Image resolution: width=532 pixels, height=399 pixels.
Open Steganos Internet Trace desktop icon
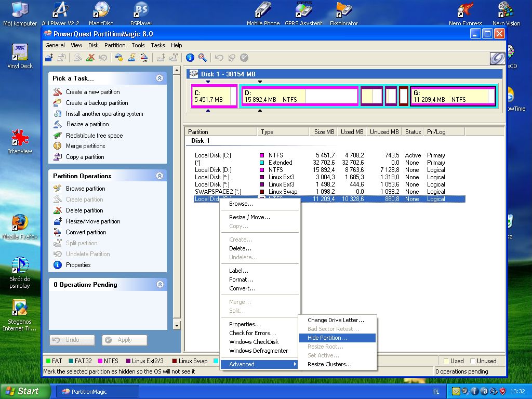(x=20, y=315)
